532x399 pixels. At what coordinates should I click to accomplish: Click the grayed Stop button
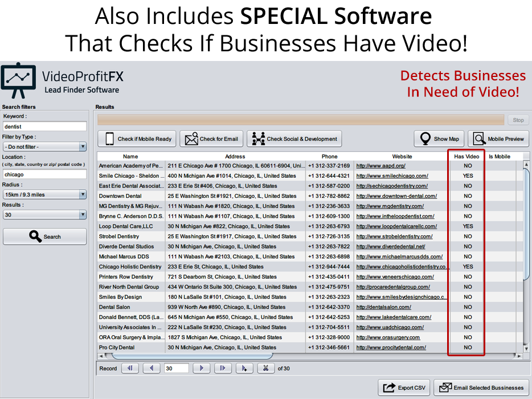click(x=518, y=120)
